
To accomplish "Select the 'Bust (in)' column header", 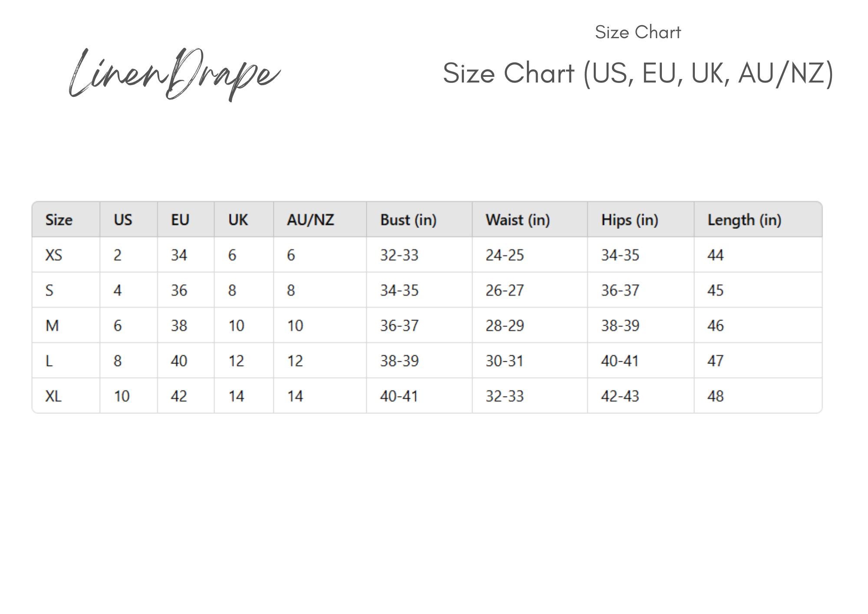I will tap(408, 220).
